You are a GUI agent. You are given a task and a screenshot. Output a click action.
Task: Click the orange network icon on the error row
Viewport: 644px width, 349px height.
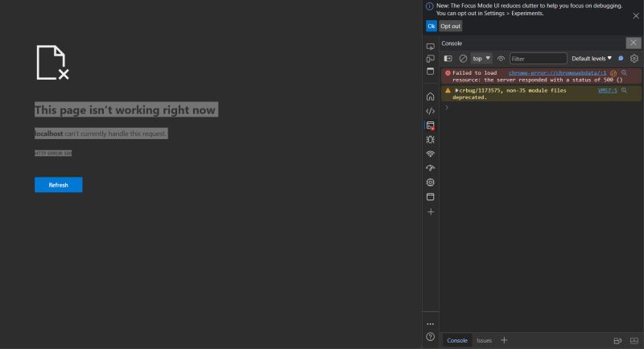coord(613,73)
